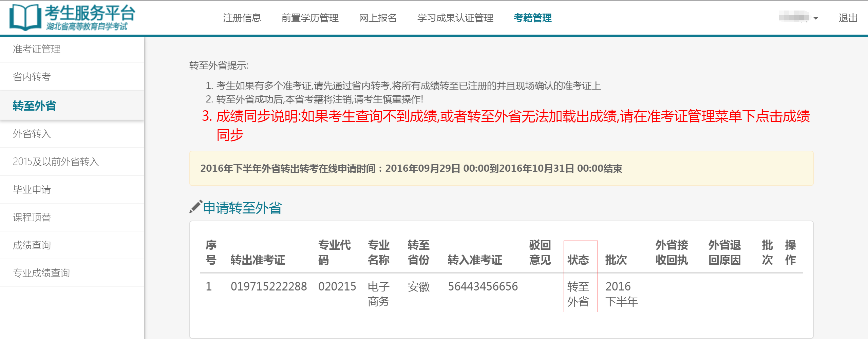Open 准考证管理 in sidebar

pyautogui.click(x=37, y=49)
